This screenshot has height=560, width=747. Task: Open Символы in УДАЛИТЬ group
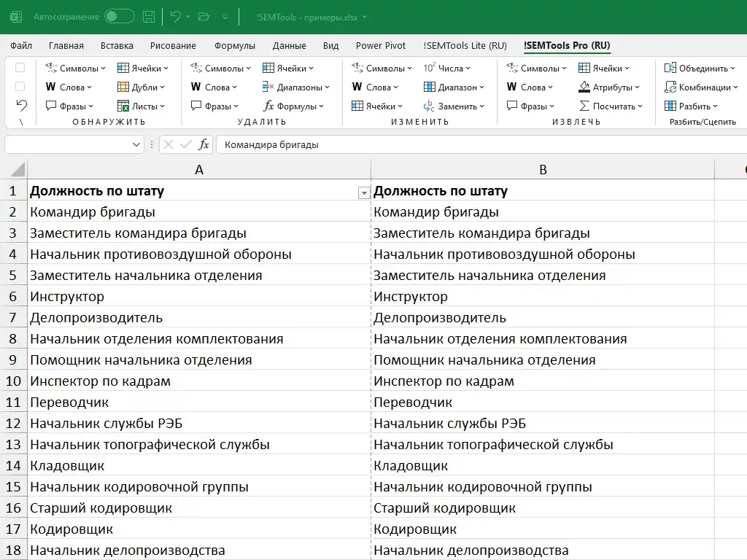click(220, 68)
